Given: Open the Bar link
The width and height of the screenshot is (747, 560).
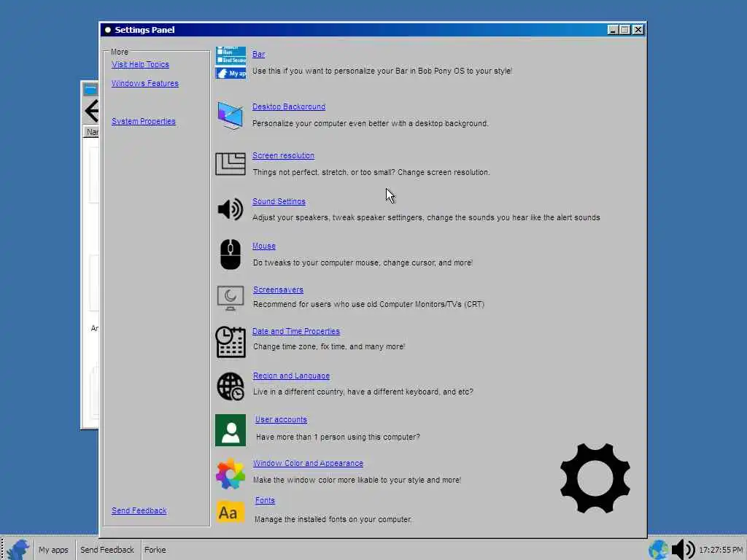Looking at the screenshot, I should [259, 54].
